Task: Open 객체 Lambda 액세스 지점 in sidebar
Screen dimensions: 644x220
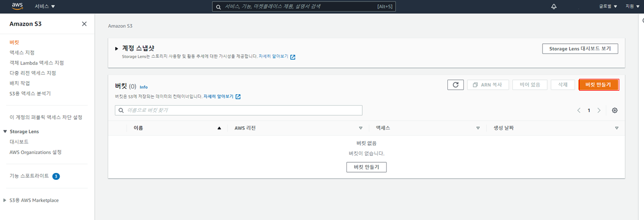Action: tap(37, 62)
